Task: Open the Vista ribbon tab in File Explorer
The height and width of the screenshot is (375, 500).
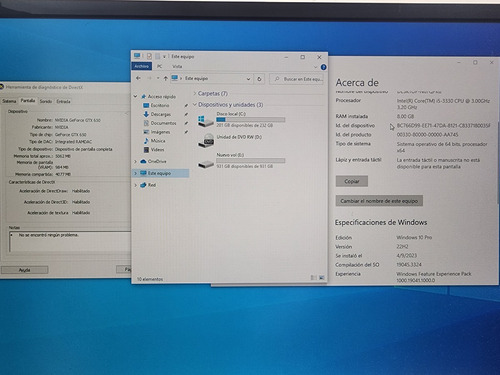Action: tap(177, 66)
